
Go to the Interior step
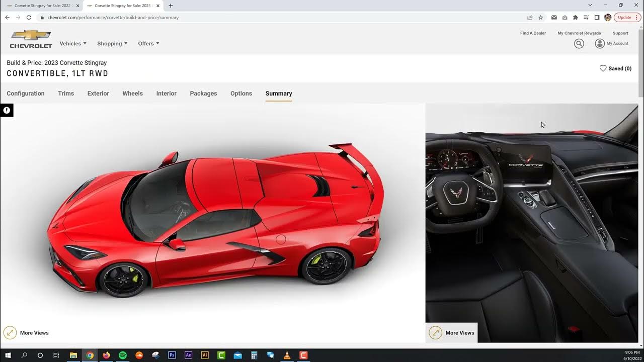click(x=167, y=94)
